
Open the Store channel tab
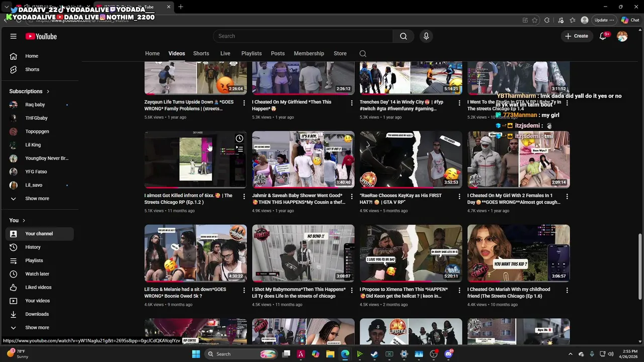point(340,53)
